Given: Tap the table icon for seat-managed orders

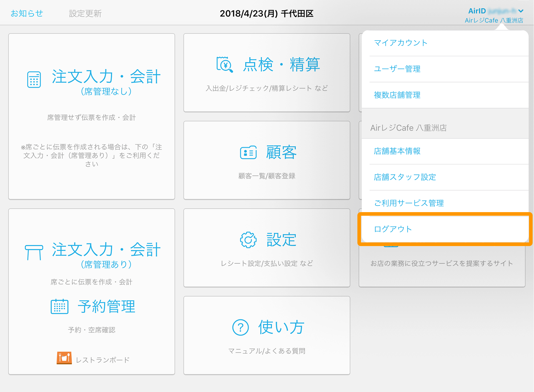Looking at the screenshot, I should click(x=34, y=252).
